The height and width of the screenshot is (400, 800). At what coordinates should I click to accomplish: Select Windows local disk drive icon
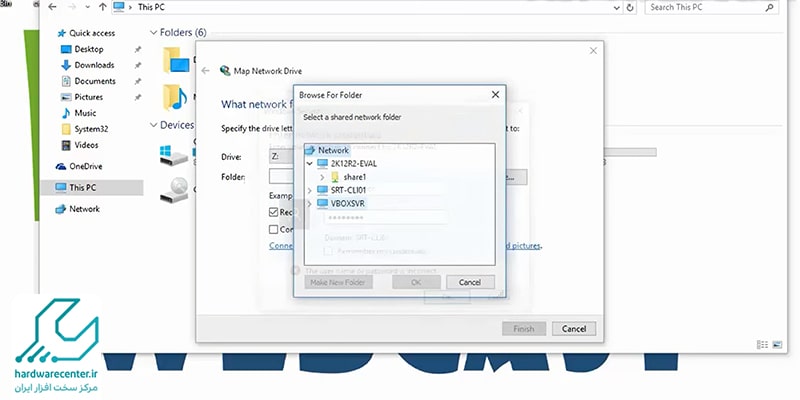172,155
